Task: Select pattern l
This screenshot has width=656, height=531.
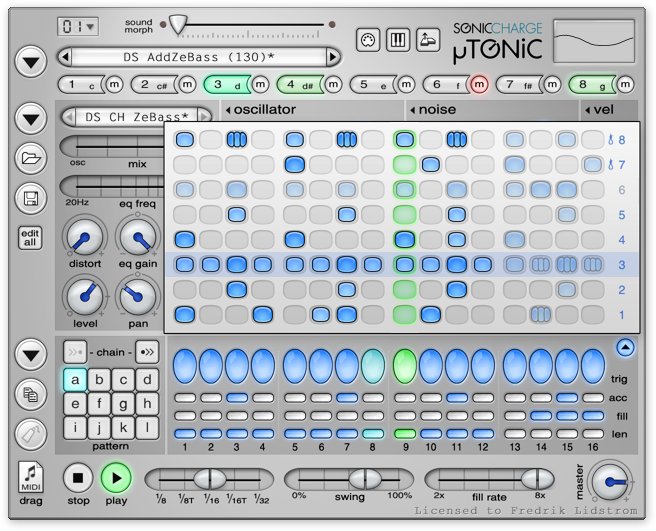Action: pos(147,428)
